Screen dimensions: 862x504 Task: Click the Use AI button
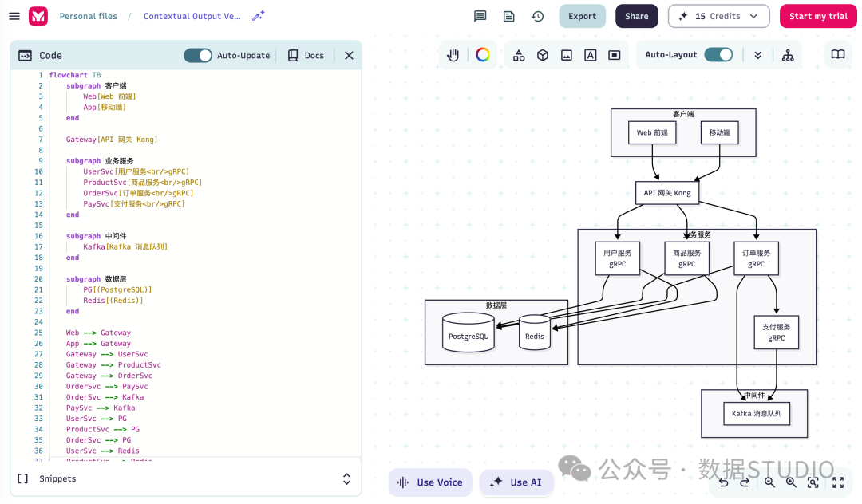click(x=516, y=482)
